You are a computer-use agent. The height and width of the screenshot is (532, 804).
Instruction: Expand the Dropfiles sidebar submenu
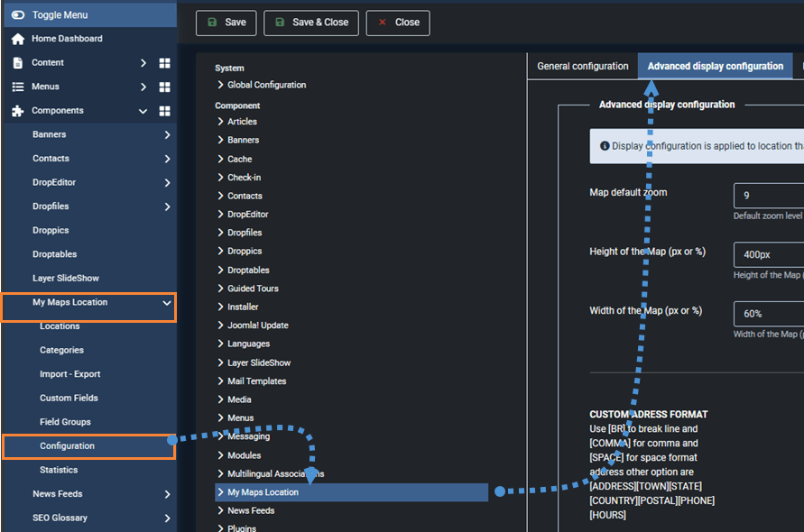pos(167,206)
